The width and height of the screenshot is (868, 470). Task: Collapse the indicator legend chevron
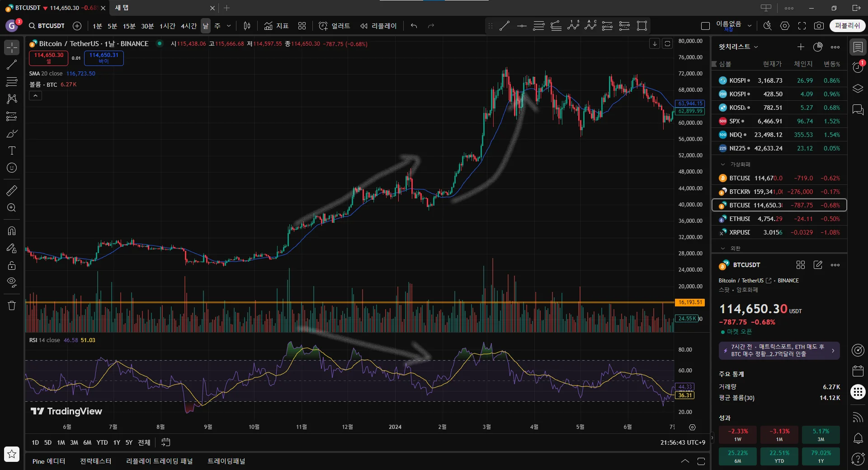click(x=36, y=96)
